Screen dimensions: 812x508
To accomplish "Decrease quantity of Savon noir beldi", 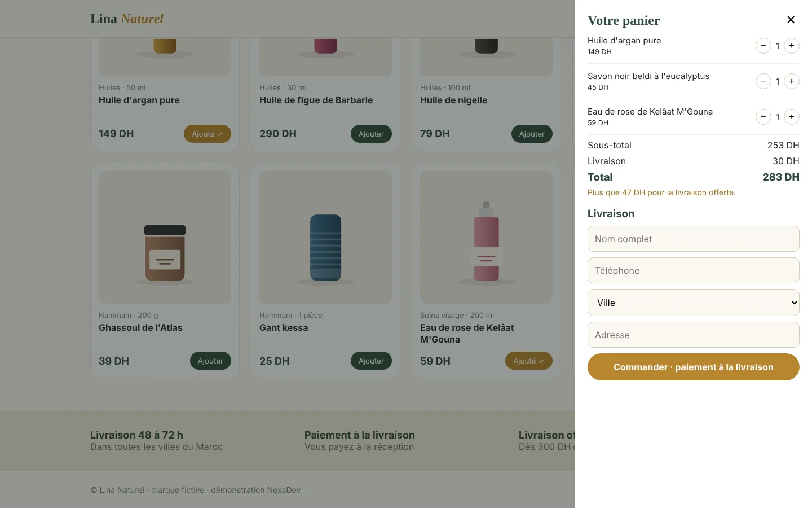I will pos(763,81).
